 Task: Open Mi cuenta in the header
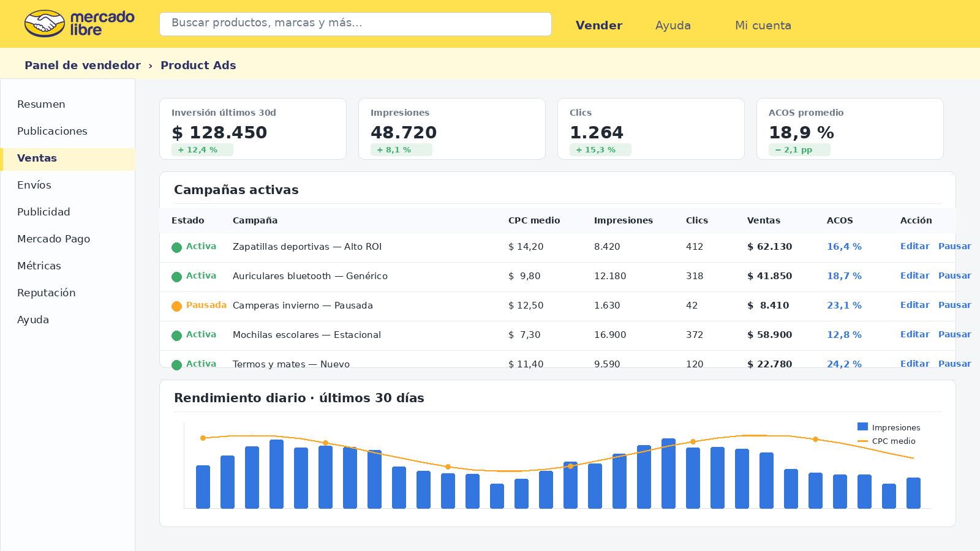(x=763, y=25)
